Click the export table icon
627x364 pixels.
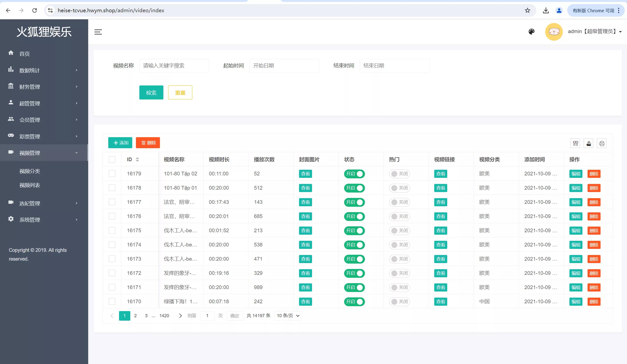point(589,143)
